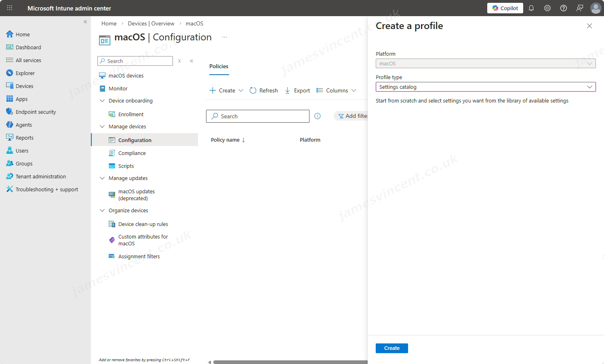Collapse the Device onboarding section

point(102,101)
